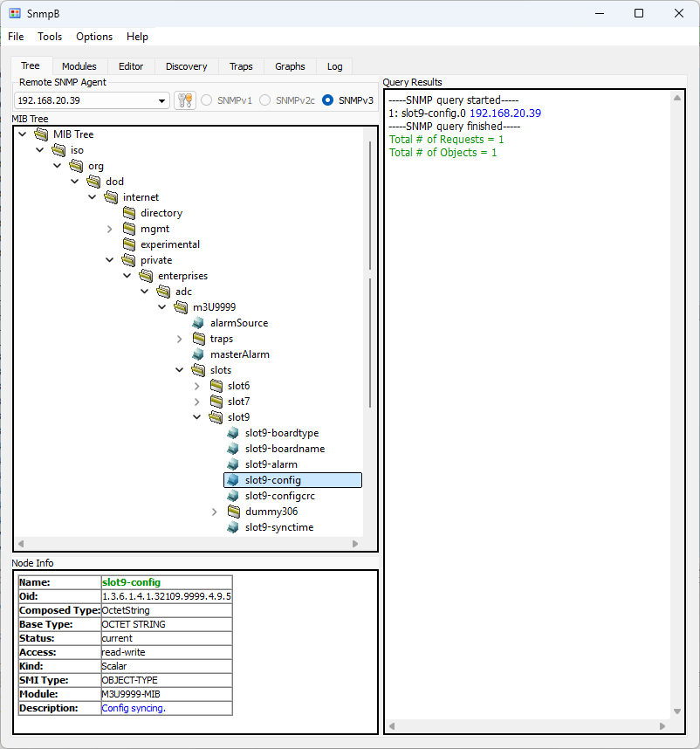Image resolution: width=700 pixels, height=749 pixels.
Task: Click the MIB Tree root folder icon
Action: 42,134
